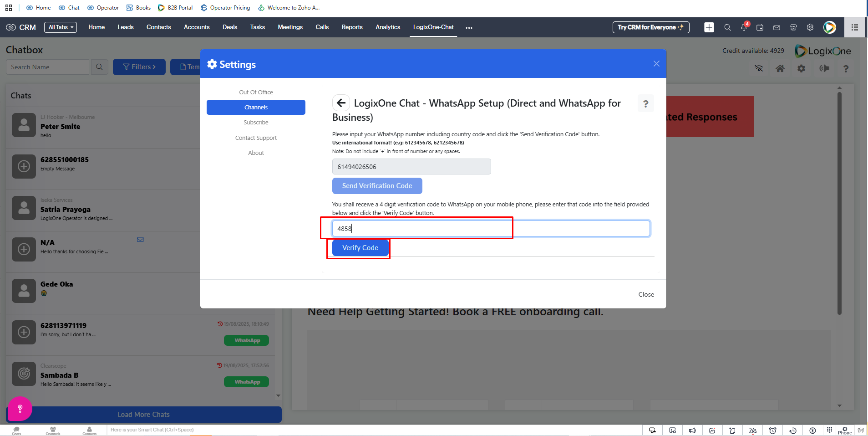Open Zia assistant in bottom bar
Image resolution: width=868 pixels, height=436 pixels.
pyautogui.click(x=752, y=431)
